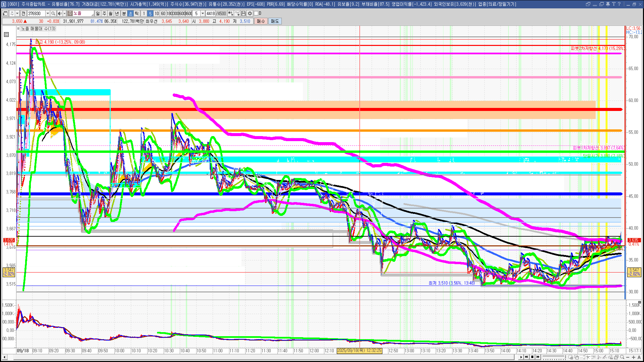The image size is (644, 362).
Task: Click the 매도 sell button
Action: tap(275, 21)
